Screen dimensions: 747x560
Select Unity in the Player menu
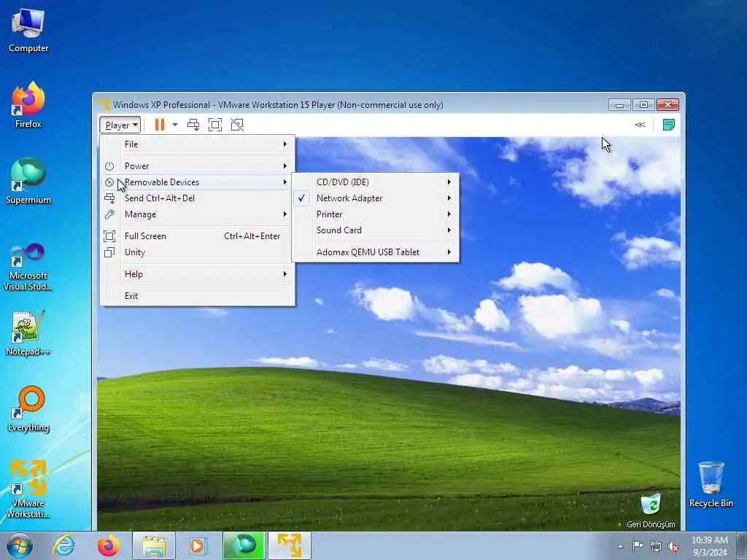pyautogui.click(x=198, y=252)
